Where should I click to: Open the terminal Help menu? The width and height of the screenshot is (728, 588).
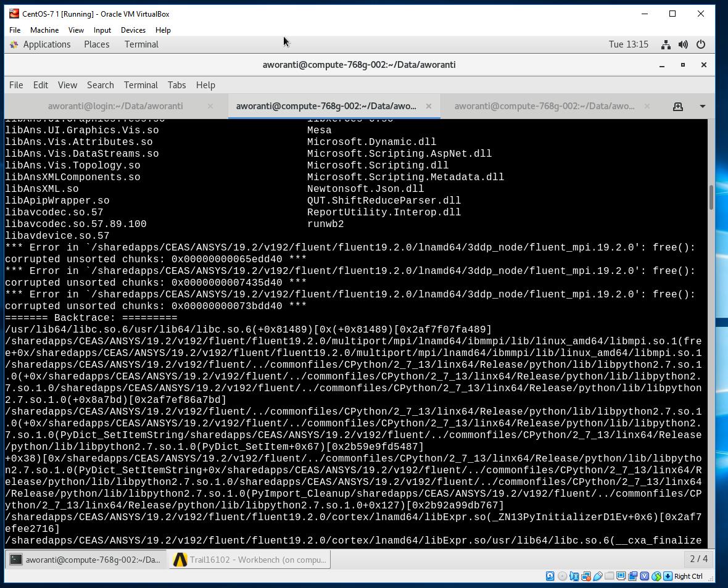[205, 85]
